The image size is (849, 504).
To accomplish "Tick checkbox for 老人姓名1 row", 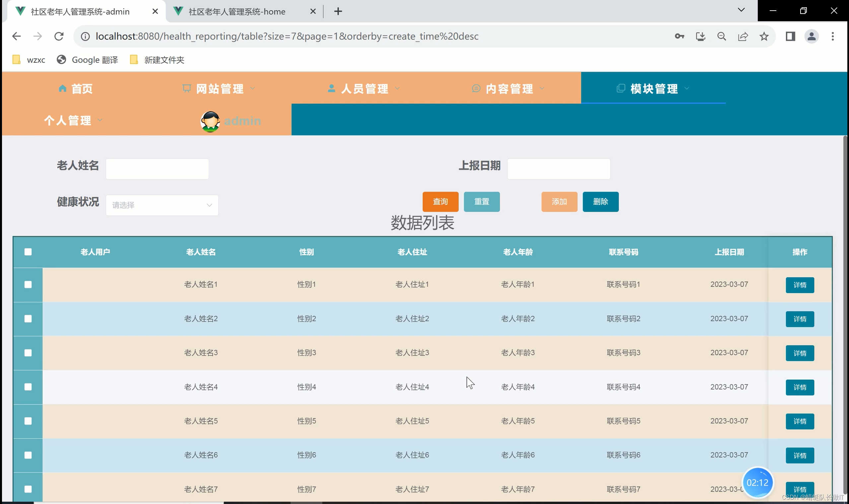I will (x=28, y=285).
